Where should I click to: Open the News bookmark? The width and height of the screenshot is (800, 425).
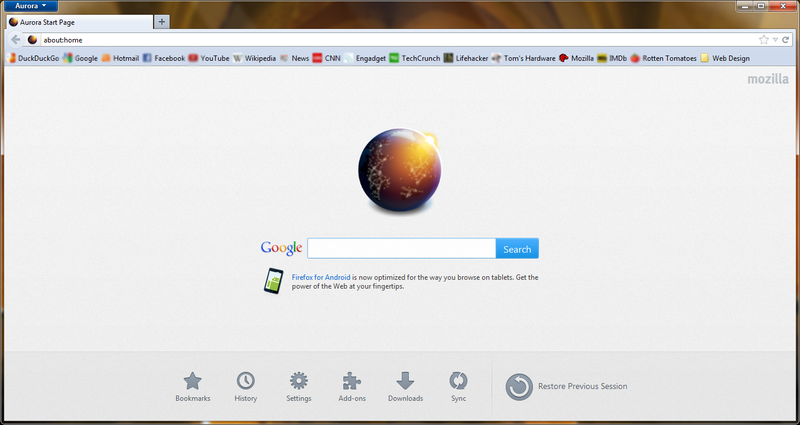click(294, 58)
